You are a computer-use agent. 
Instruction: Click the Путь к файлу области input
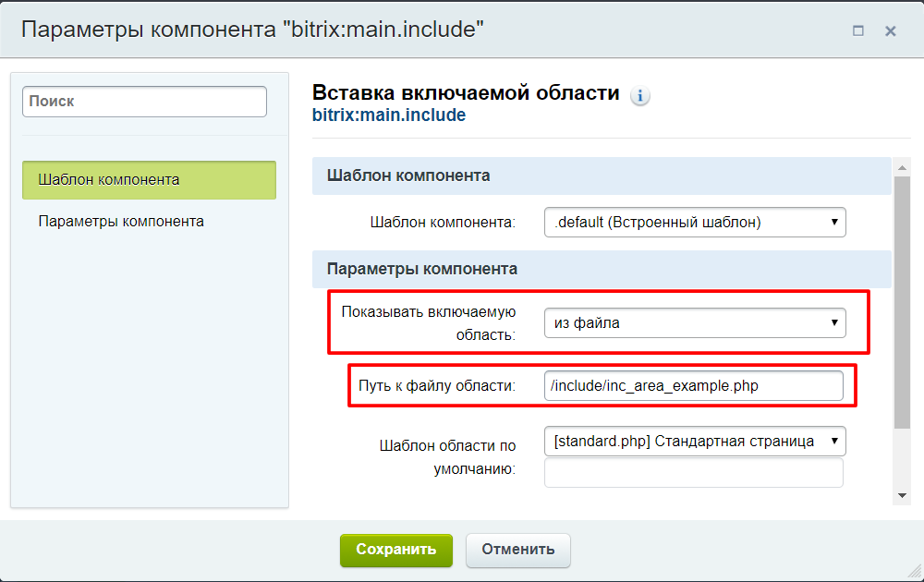694,386
